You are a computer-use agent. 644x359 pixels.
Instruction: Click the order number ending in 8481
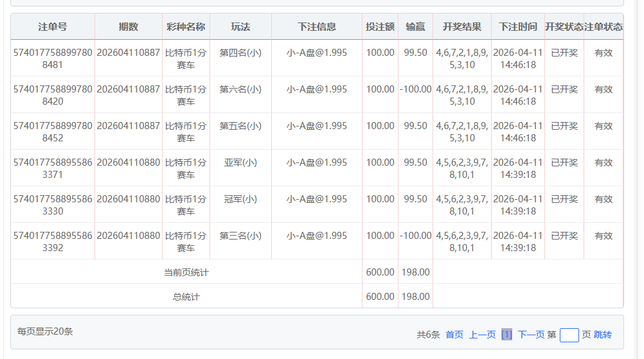tap(53, 58)
